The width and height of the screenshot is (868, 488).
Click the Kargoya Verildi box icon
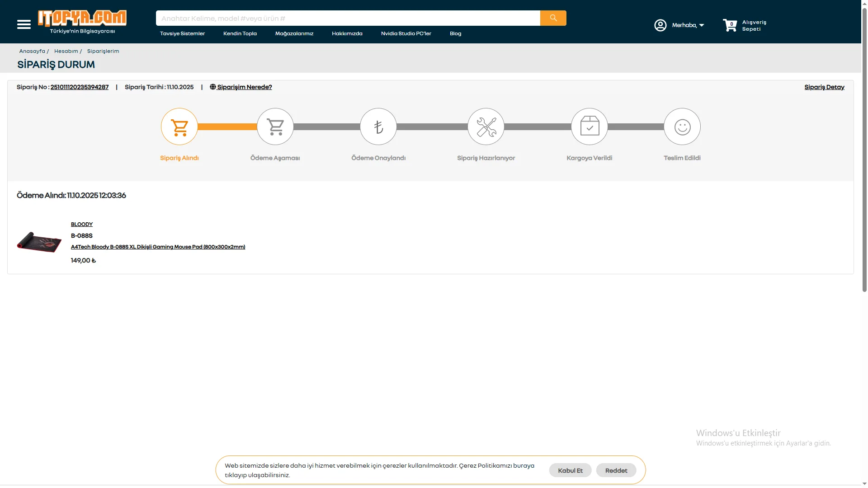pos(590,127)
